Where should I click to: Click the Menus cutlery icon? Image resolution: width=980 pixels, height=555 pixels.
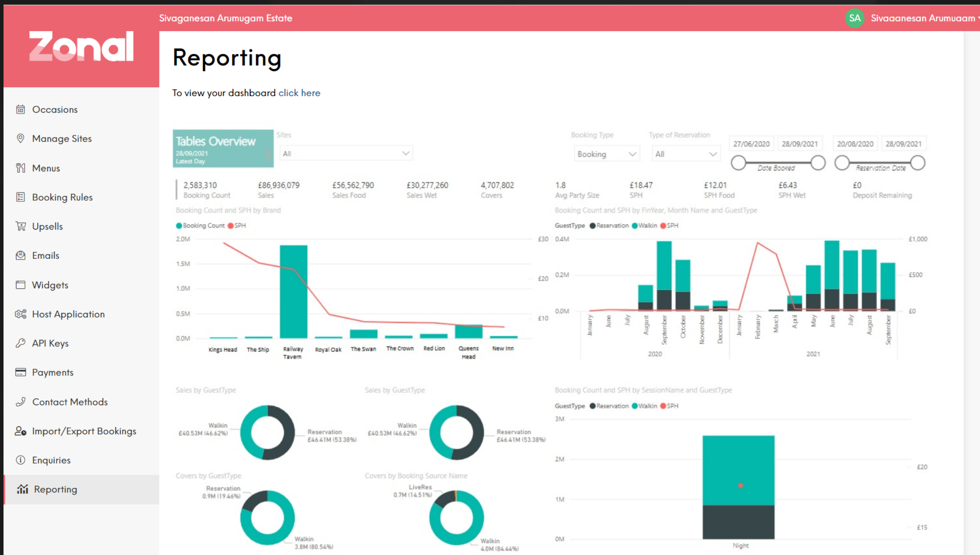point(20,168)
